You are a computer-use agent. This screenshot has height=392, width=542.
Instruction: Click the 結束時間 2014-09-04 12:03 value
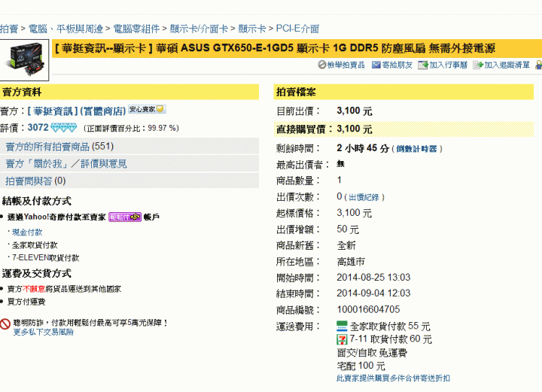(x=373, y=293)
